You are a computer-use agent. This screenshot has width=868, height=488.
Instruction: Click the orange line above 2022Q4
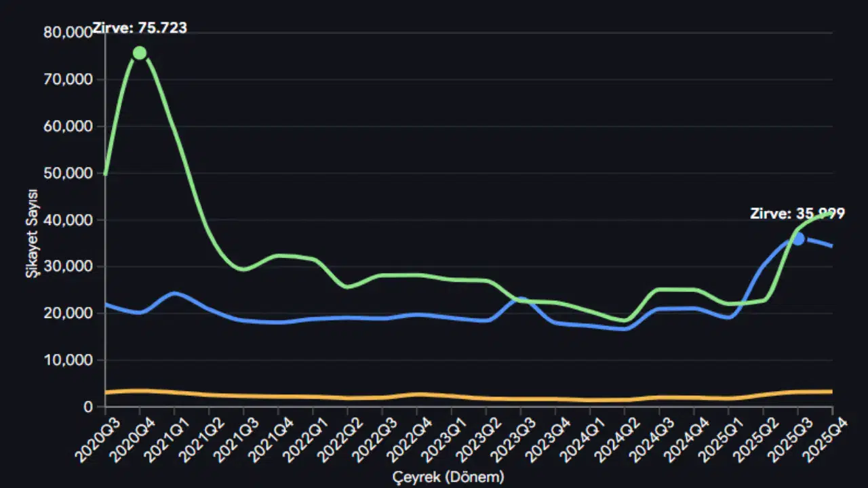416,394
